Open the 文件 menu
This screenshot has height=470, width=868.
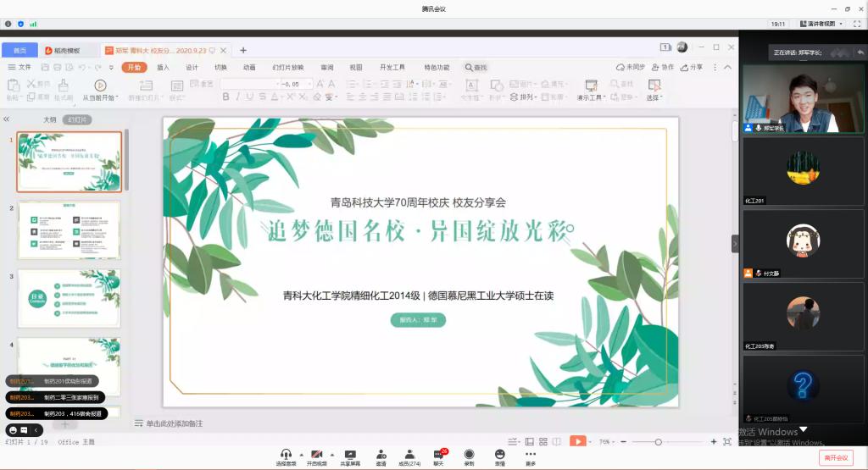coord(19,67)
